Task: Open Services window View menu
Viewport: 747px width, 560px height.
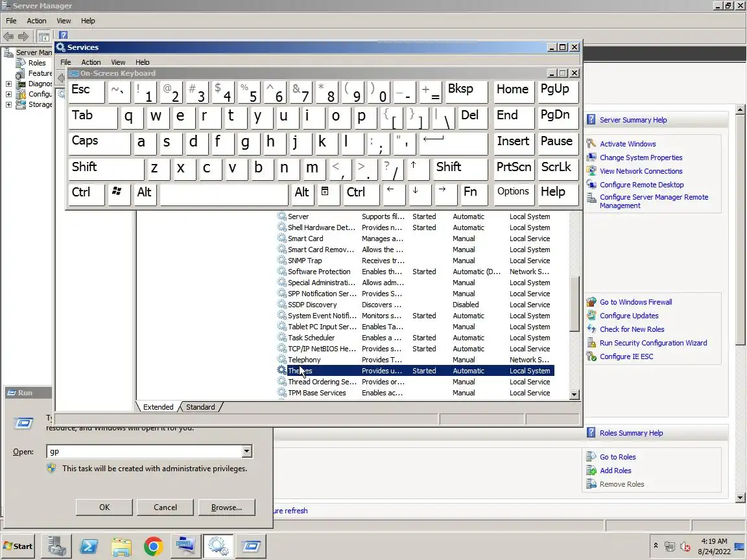Action: (x=118, y=62)
